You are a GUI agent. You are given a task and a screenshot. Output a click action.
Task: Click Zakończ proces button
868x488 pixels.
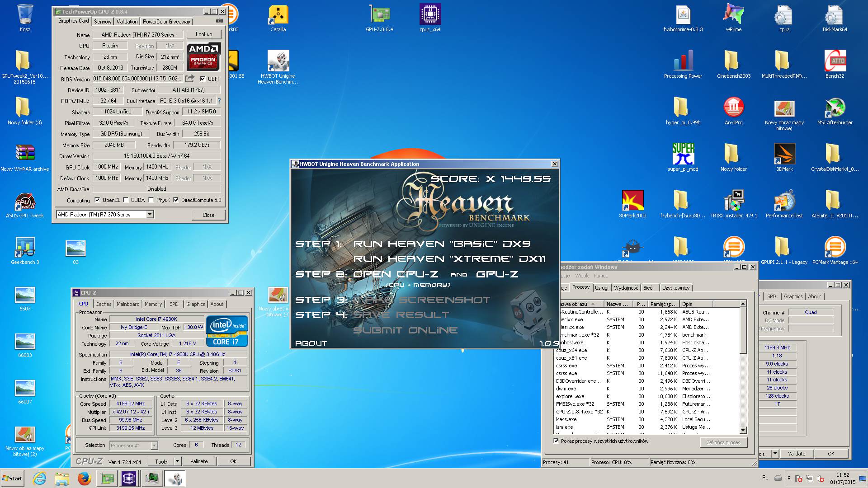pyautogui.click(x=723, y=442)
